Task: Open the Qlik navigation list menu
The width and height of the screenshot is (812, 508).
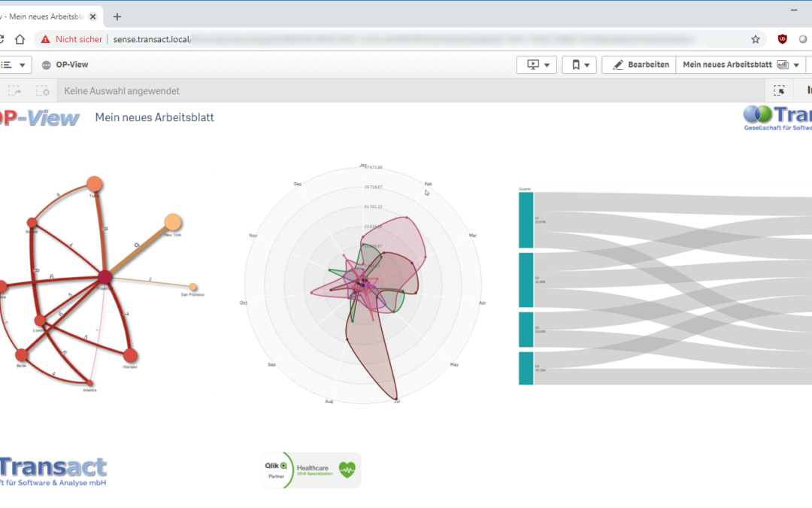Action: (13, 65)
